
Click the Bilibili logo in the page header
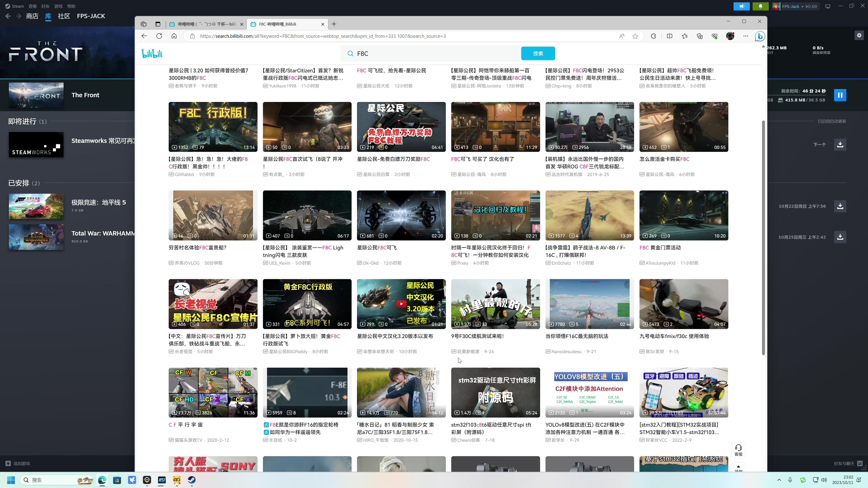(x=152, y=54)
